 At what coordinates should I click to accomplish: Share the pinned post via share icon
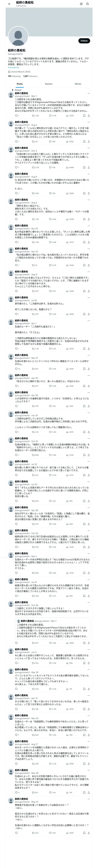pos(89,116)
